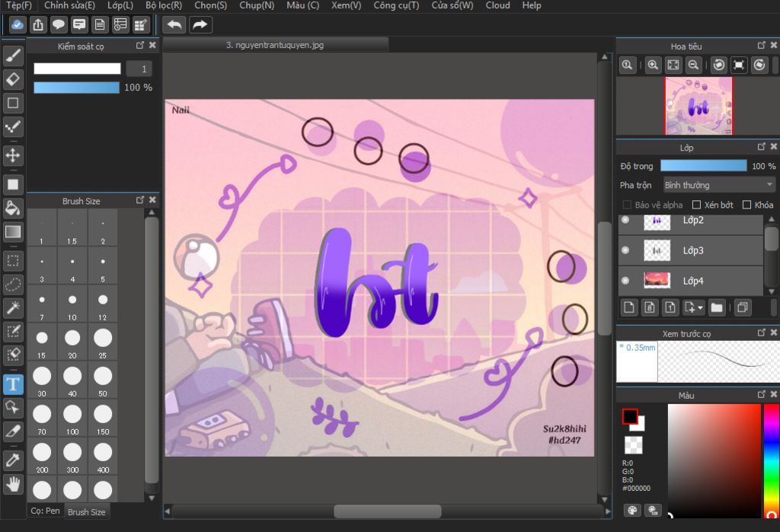This screenshot has height=532, width=780.
Task: Click the navigator preview thumbnail
Action: click(698, 105)
